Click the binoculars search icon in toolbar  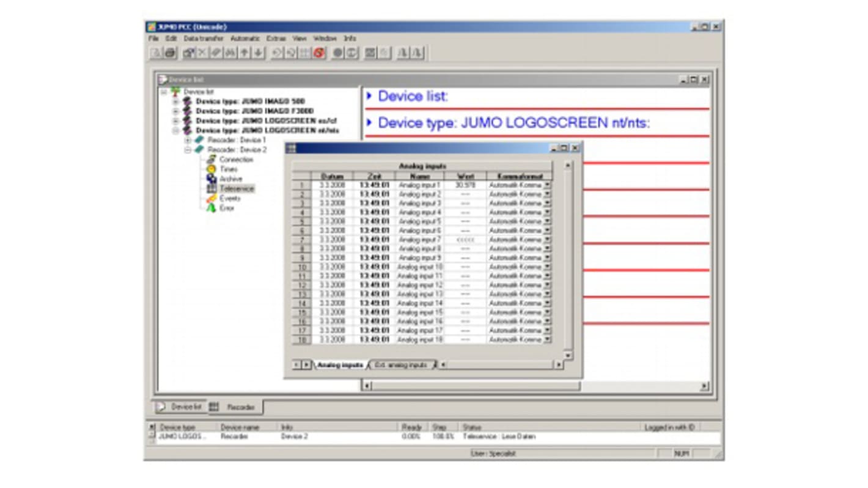click(x=230, y=53)
